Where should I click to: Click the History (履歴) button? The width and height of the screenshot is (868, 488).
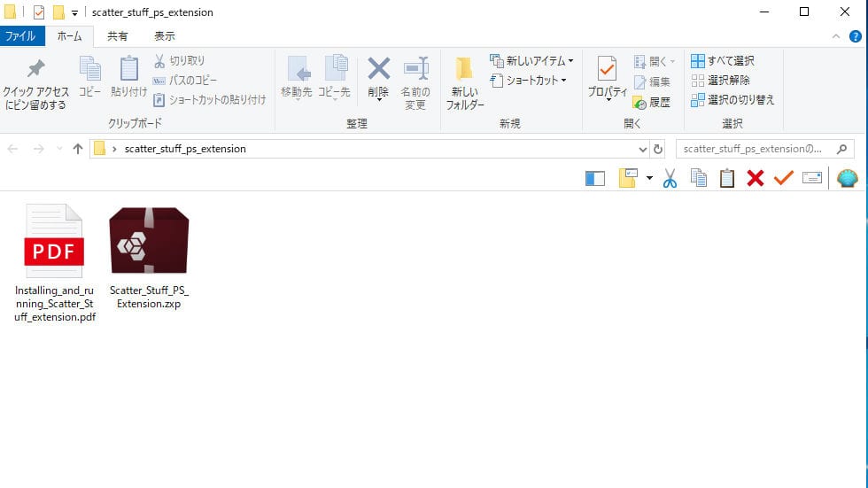(652, 103)
